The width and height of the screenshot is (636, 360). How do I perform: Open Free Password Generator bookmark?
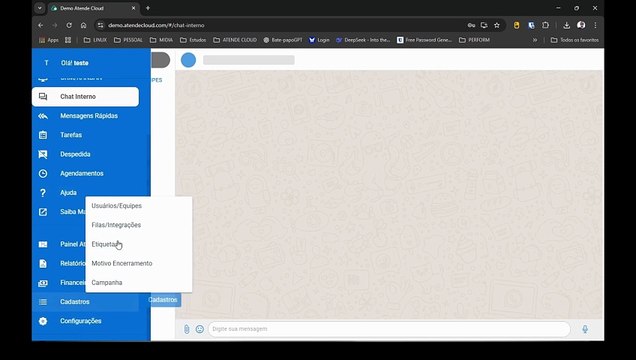(x=424, y=40)
